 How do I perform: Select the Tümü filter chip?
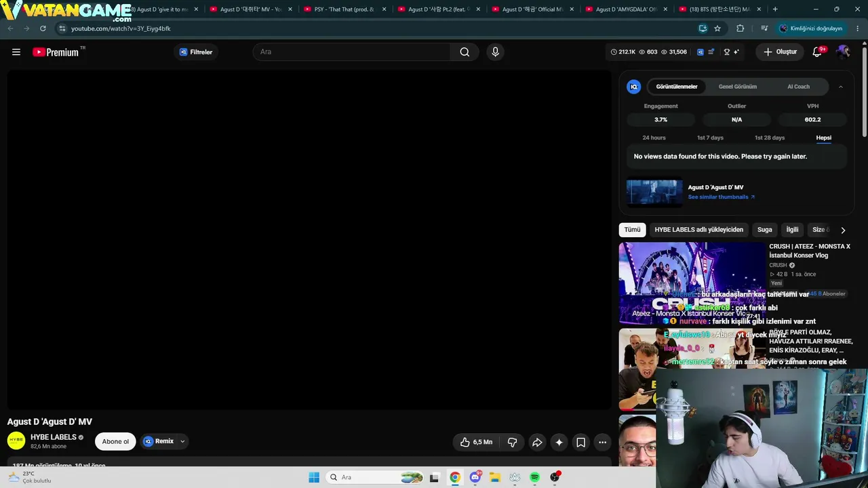[632, 230]
